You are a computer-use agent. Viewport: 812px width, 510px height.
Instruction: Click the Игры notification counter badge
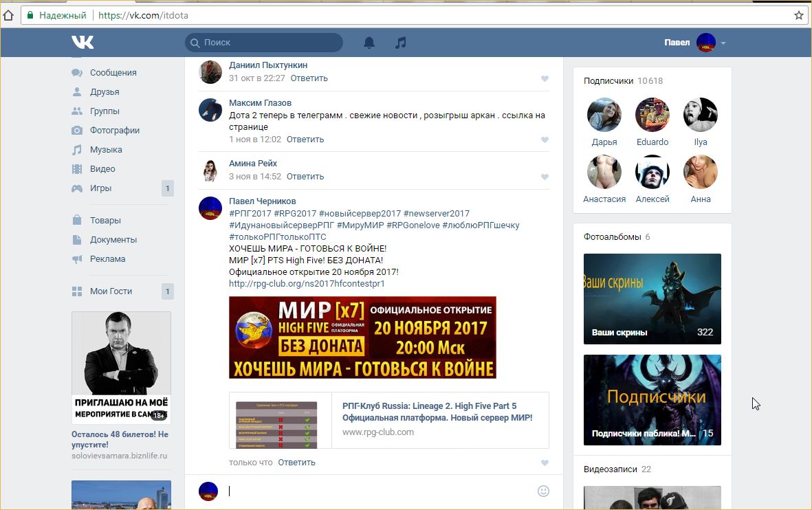[x=167, y=188]
